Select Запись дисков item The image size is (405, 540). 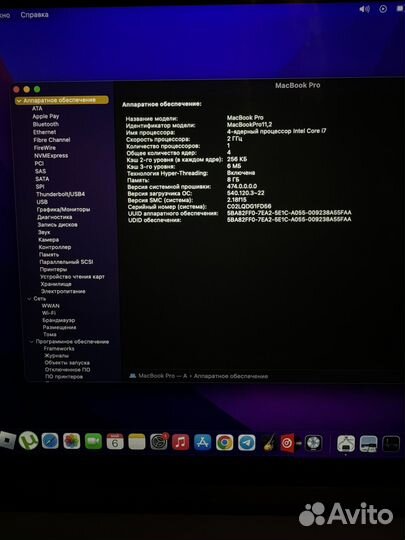58,225
